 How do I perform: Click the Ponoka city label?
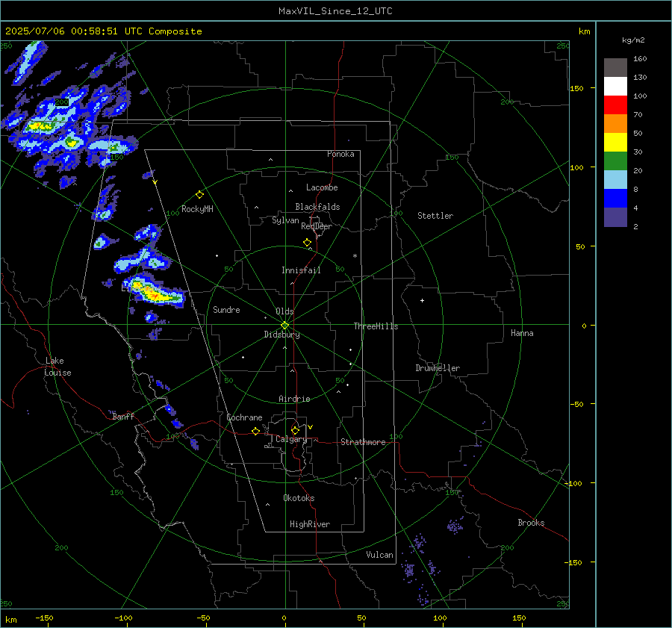click(340, 154)
